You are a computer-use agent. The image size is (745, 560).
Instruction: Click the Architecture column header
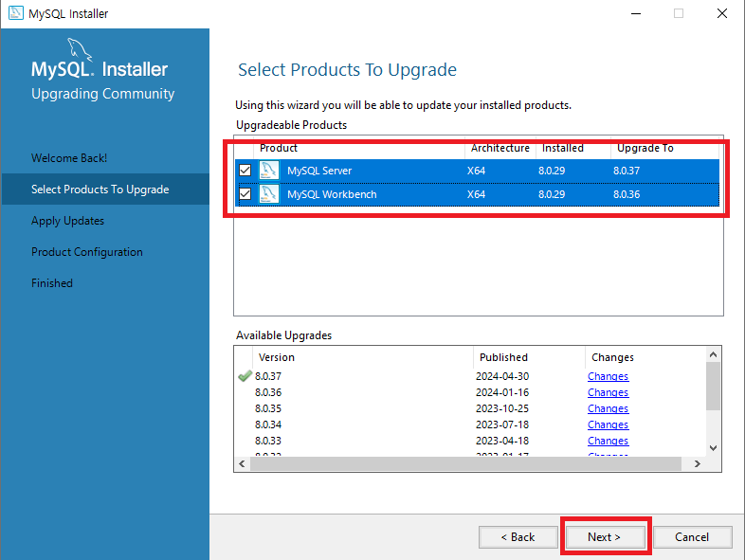pyautogui.click(x=500, y=148)
